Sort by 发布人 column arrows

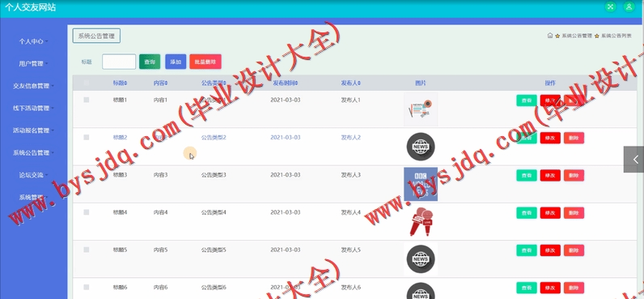coord(359,83)
